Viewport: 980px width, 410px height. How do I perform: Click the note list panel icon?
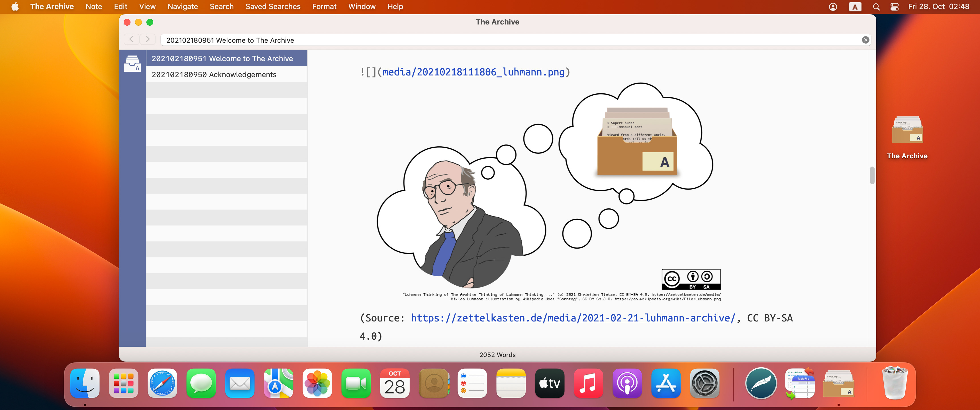pos(132,63)
